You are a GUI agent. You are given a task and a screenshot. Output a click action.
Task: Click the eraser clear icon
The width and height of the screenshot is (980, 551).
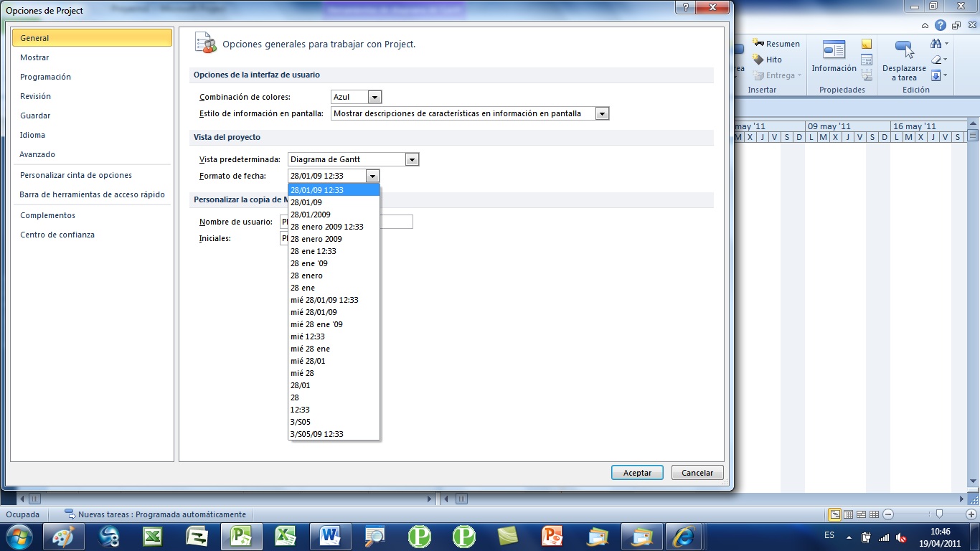(x=936, y=60)
